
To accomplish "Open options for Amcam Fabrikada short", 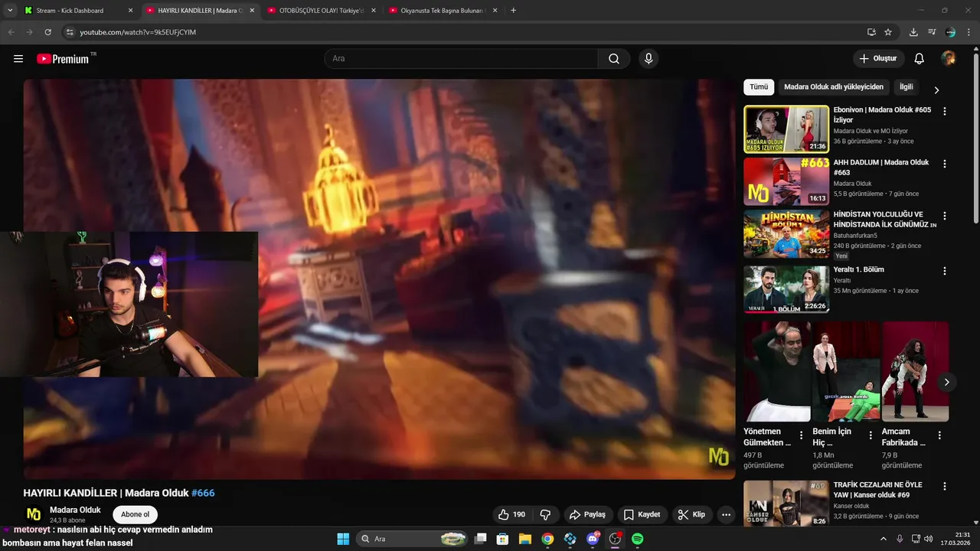I will [939, 435].
